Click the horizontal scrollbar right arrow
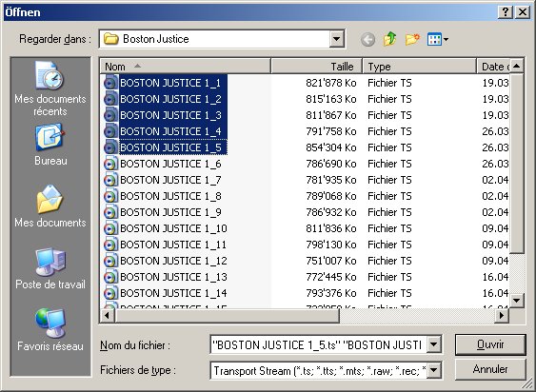Viewport: 536px width, 392px height. [502, 315]
